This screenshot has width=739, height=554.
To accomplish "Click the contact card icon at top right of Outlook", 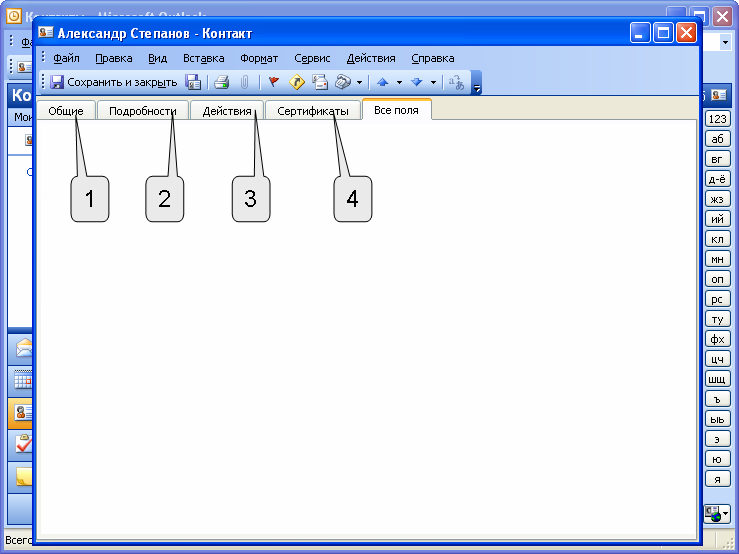I will pyautogui.click(x=719, y=95).
